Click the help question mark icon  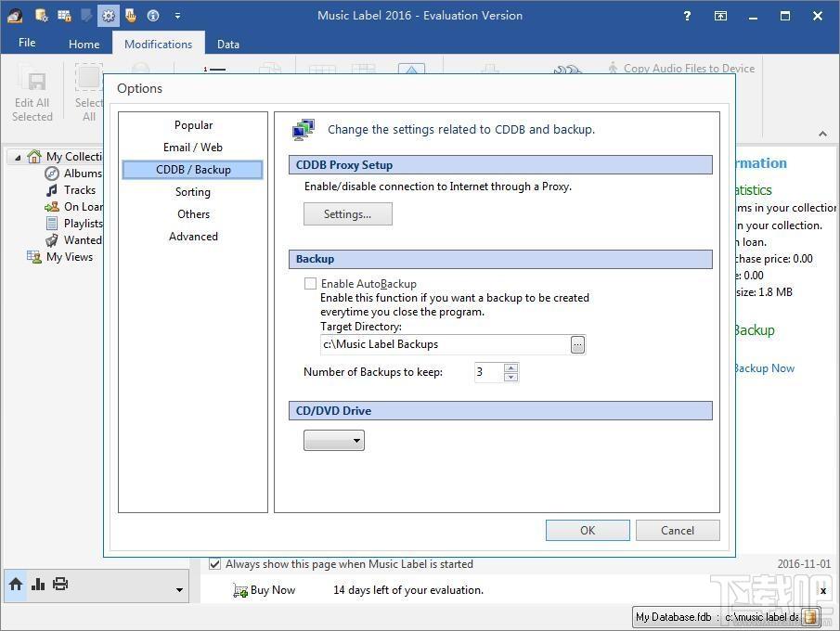pos(687,16)
